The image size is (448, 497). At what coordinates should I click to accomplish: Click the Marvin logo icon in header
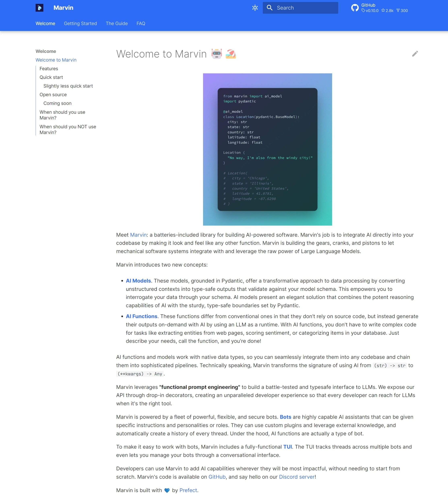(39, 8)
